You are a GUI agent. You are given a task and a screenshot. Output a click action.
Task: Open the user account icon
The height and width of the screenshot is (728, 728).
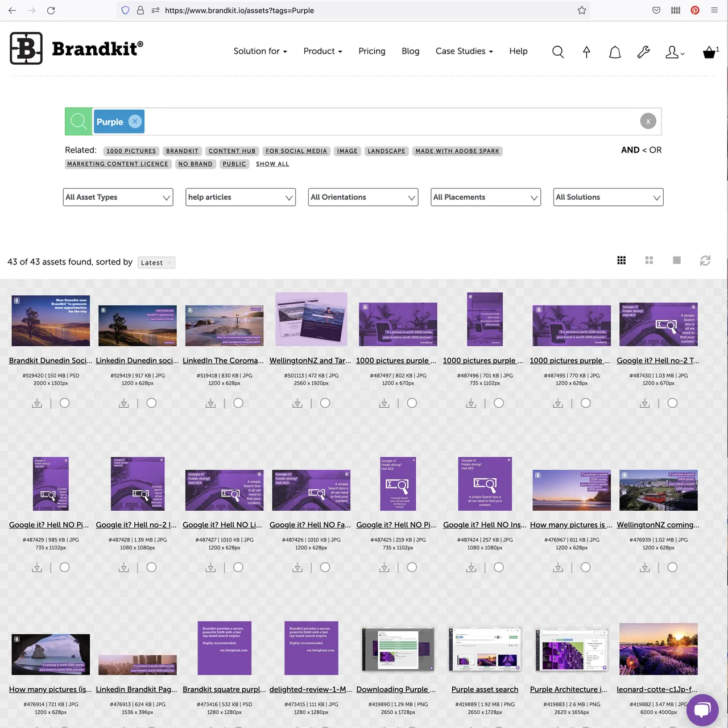point(672,52)
